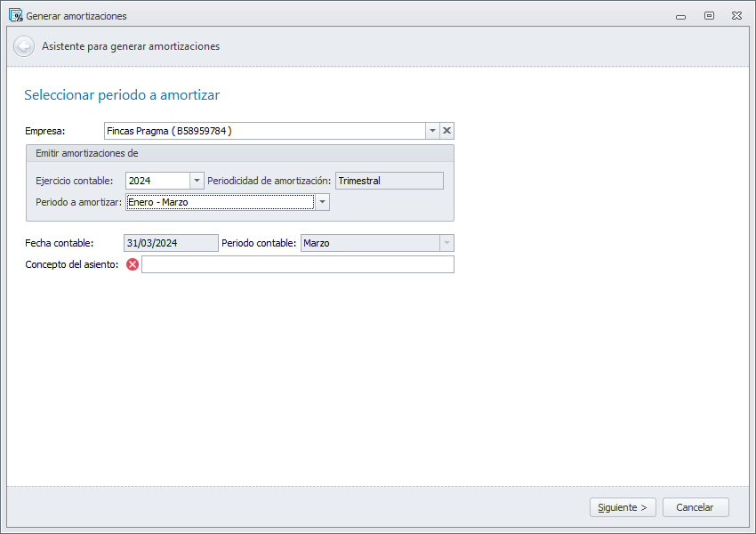The width and height of the screenshot is (756, 534).
Task: Open the Periodo a amortizar dropdown arrow
Action: tap(323, 202)
